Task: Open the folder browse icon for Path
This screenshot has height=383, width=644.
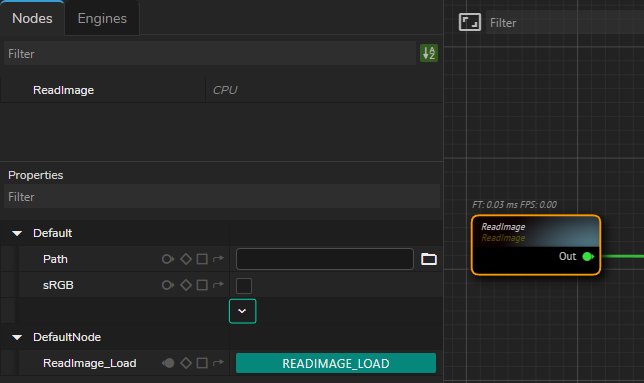Action: [x=429, y=259]
